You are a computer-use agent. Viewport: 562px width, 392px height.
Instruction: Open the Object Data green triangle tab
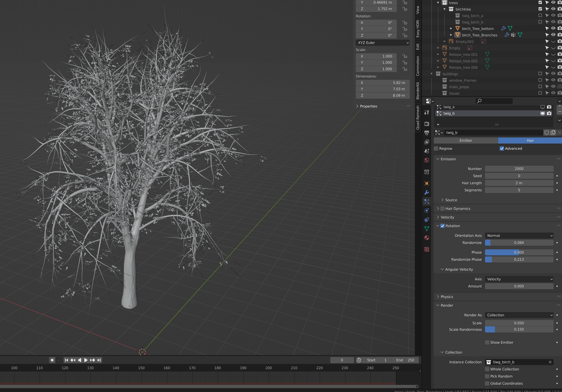point(427,229)
